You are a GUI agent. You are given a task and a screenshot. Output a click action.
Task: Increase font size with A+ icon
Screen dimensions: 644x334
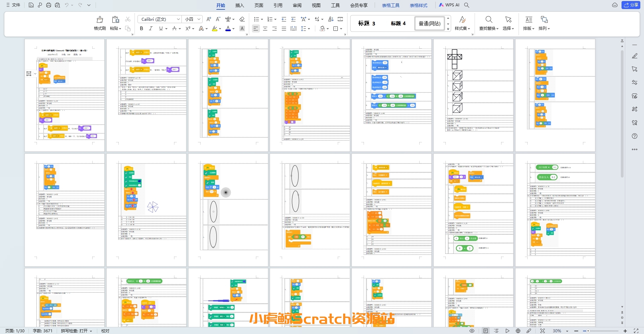tap(209, 19)
